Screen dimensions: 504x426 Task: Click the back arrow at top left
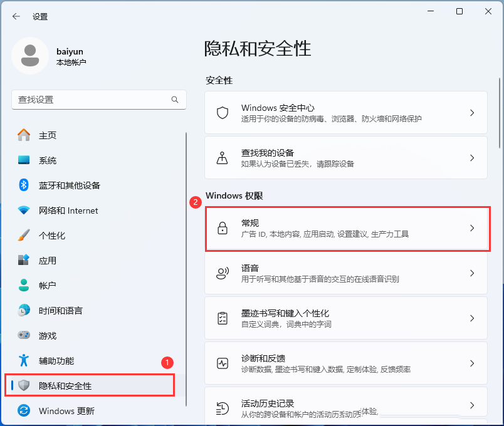pyautogui.click(x=16, y=17)
